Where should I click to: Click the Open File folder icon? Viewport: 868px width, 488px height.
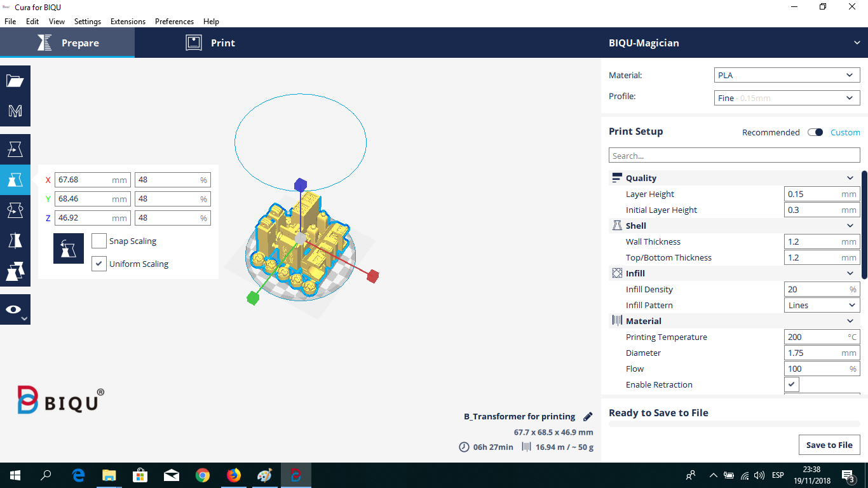(x=15, y=81)
